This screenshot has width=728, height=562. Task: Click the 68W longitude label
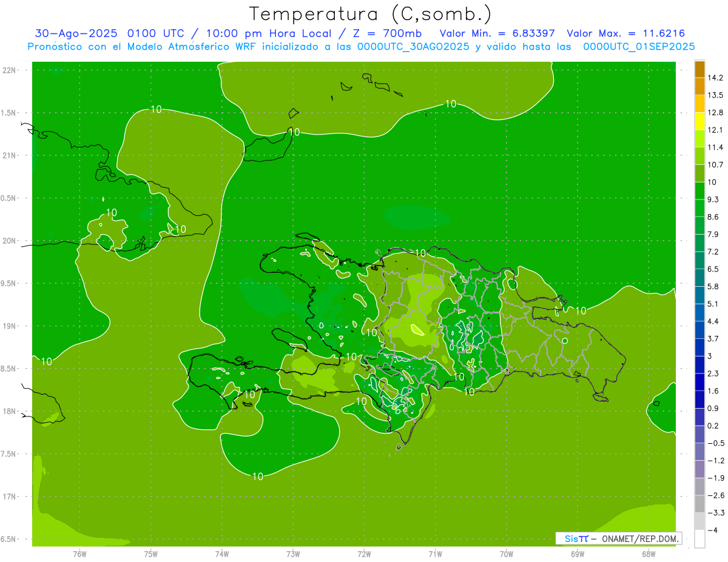pyautogui.click(x=649, y=554)
